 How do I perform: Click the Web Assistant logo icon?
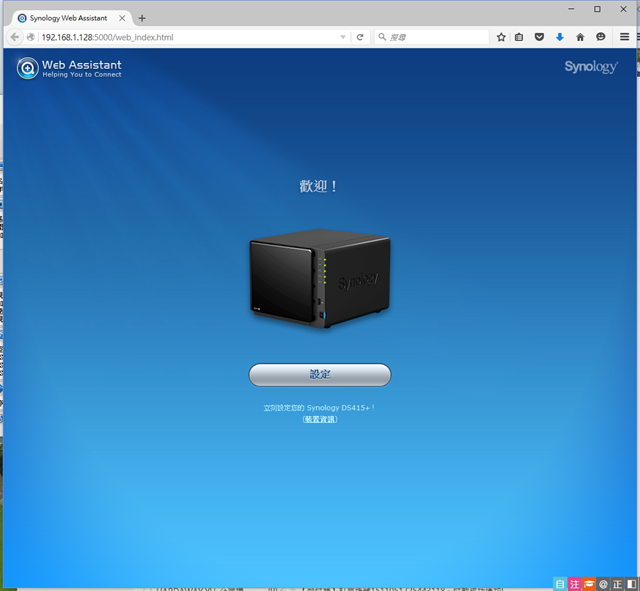(x=28, y=68)
